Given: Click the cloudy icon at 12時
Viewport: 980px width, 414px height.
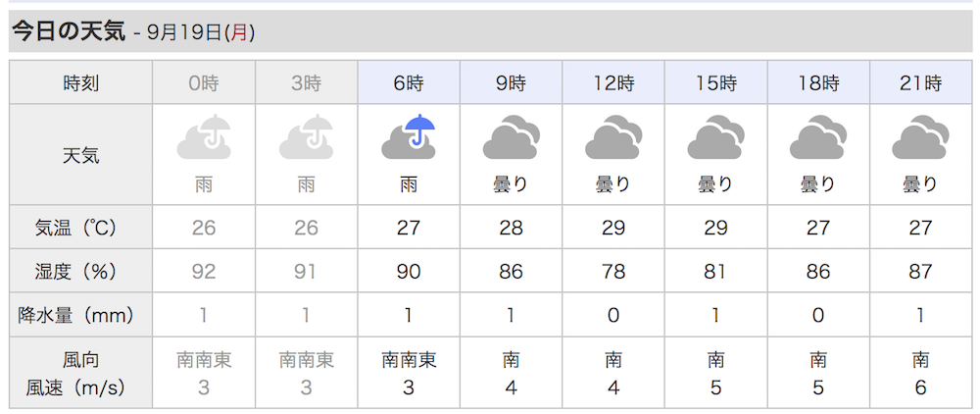Looking at the screenshot, I should (x=613, y=137).
